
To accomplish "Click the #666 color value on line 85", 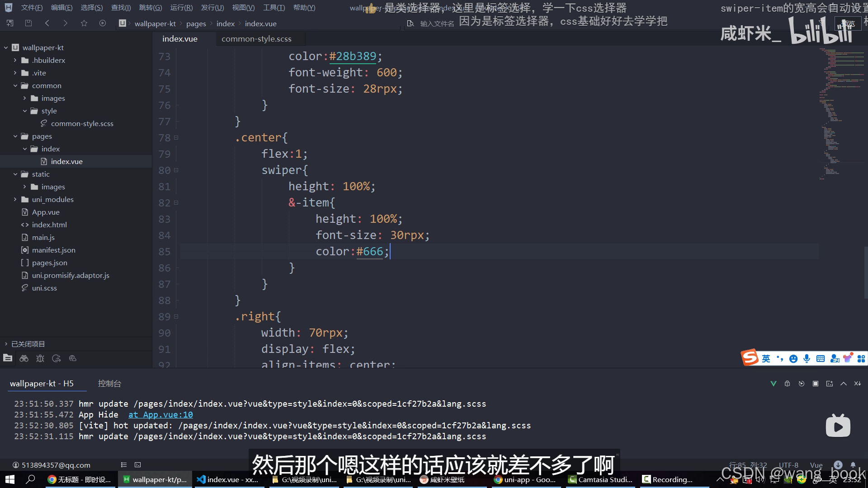I will [x=370, y=252].
